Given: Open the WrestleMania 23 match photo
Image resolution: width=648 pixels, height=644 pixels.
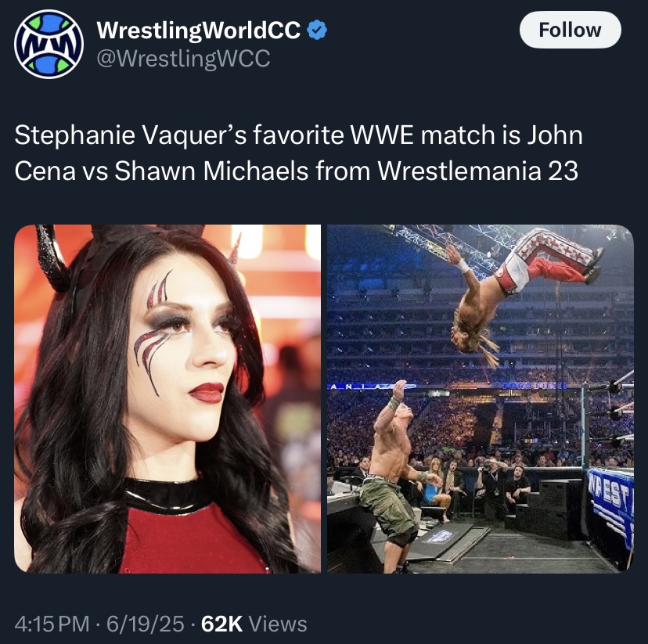Looking at the screenshot, I should (481, 398).
